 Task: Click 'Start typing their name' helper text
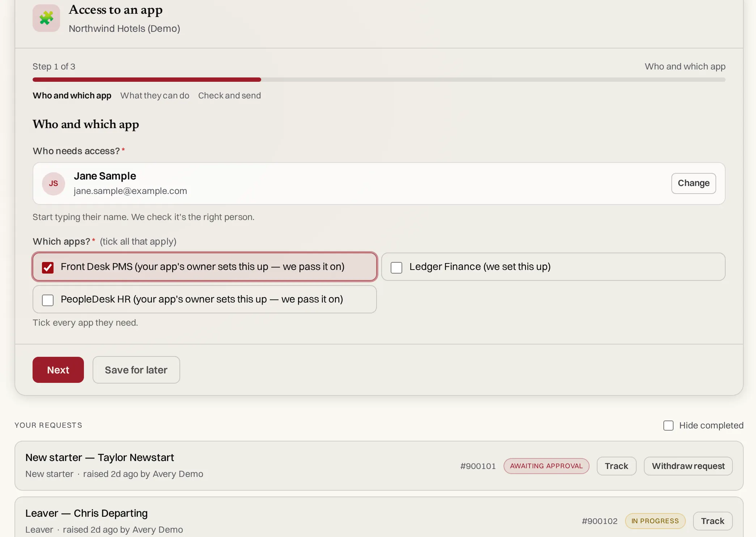[144, 217]
